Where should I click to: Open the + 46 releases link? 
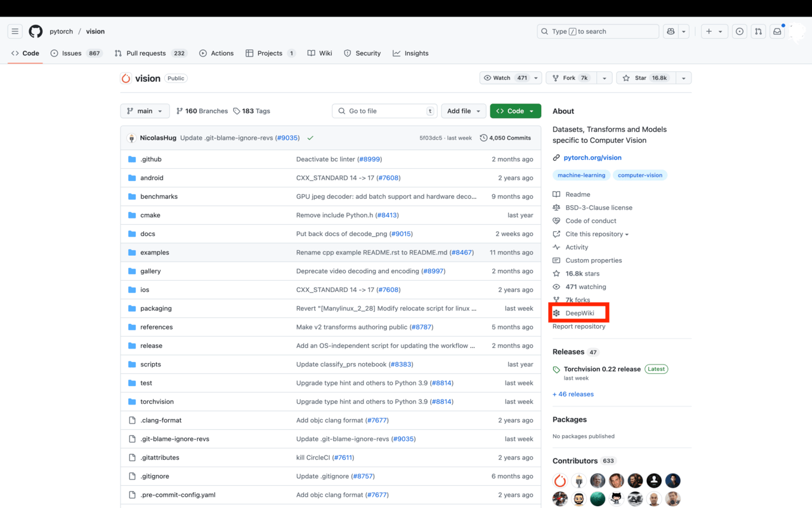click(x=573, y=394)
